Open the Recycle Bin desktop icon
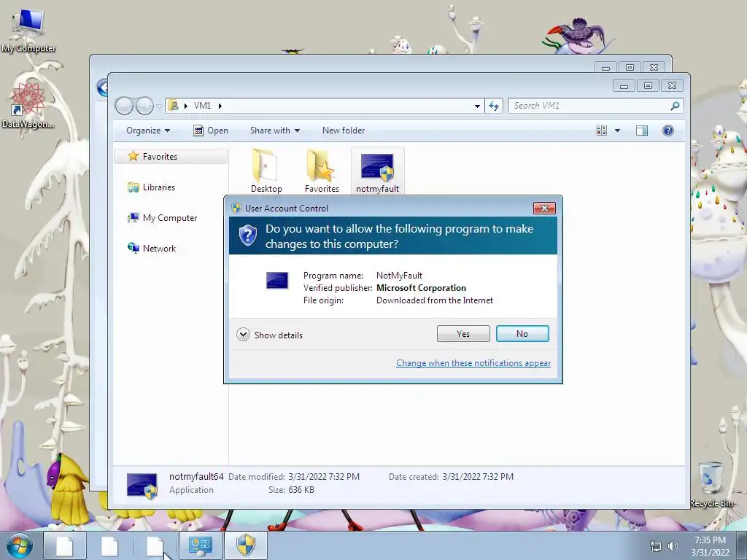 pyautogui.click(x=711, y=484)
